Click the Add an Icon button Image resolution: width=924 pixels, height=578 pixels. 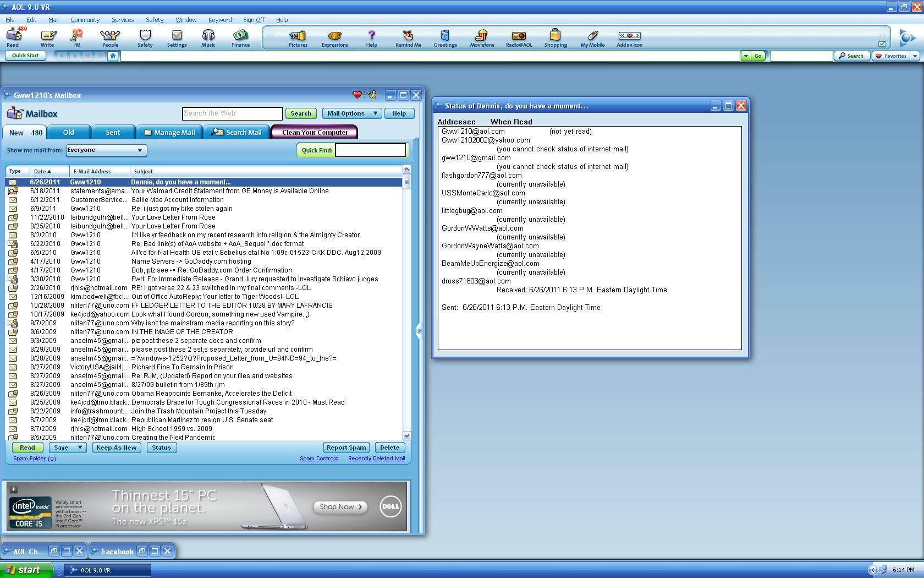[x=629, y=39]
